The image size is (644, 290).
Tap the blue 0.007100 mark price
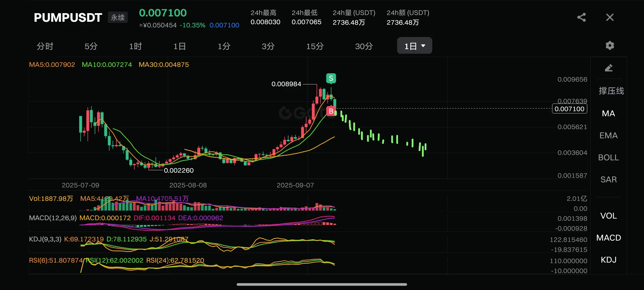coord(224,25)
